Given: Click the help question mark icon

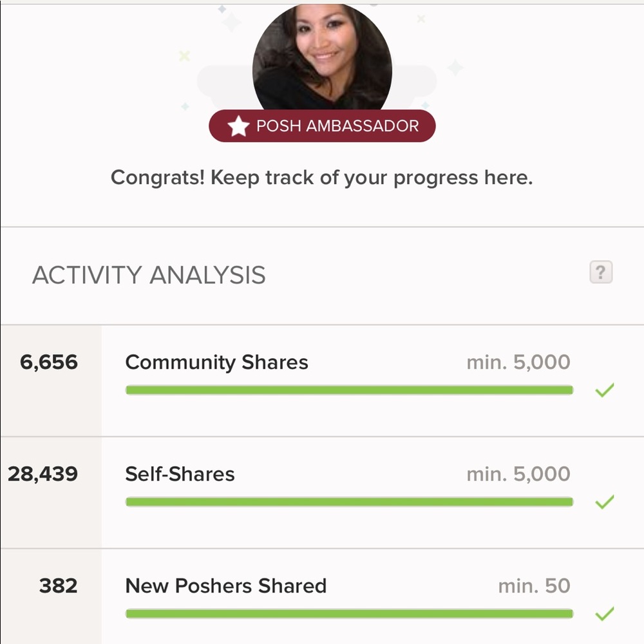Looking at the screenshot, I should tap(601, 272).
